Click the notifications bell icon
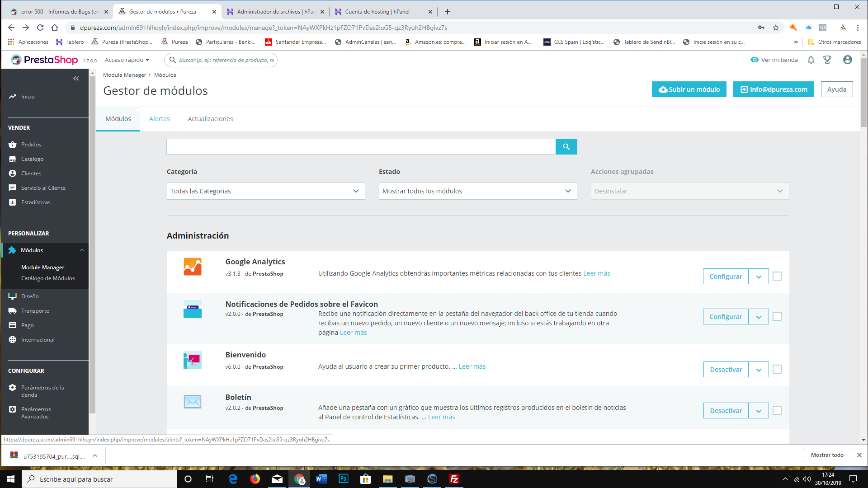The image size is (868, 488). click(811, 60)
